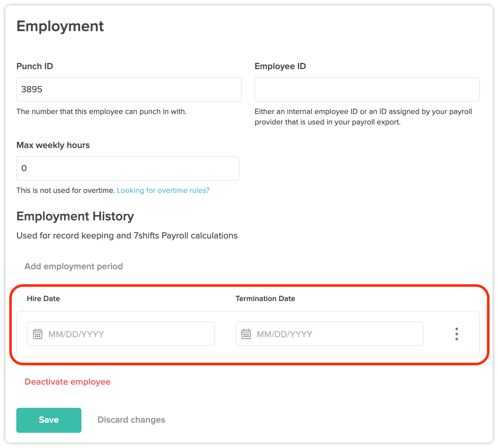Click the Hire Date column label
498x448 pixels.
(x=43, y=299)
